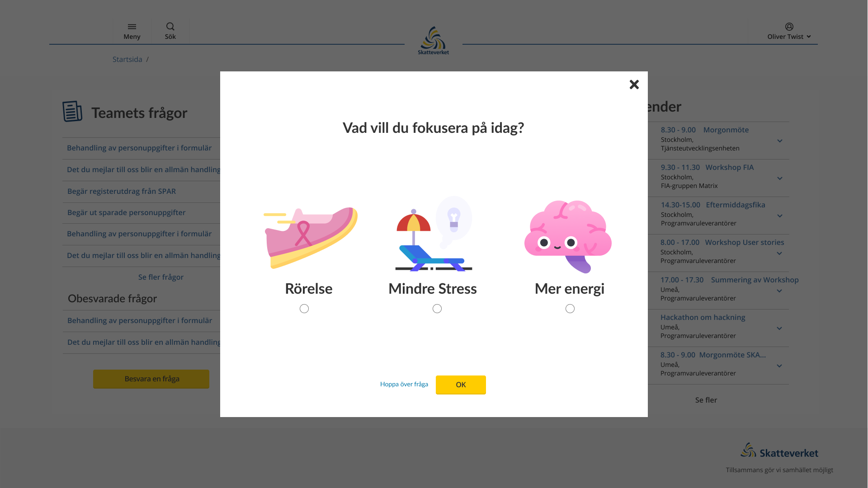The image size is (868, 488).
Task: Click the Mer energi brain illustration
Action: 568,237
